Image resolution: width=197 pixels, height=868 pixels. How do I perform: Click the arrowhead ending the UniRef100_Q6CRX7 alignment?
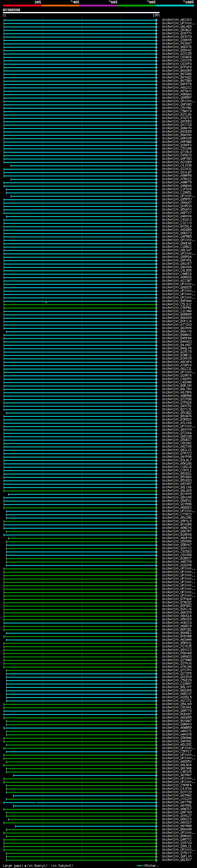pos(157,860)
